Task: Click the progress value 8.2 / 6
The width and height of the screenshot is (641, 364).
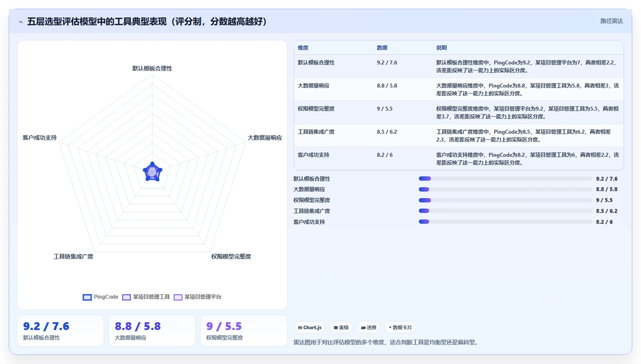Action: pos(604,222)
